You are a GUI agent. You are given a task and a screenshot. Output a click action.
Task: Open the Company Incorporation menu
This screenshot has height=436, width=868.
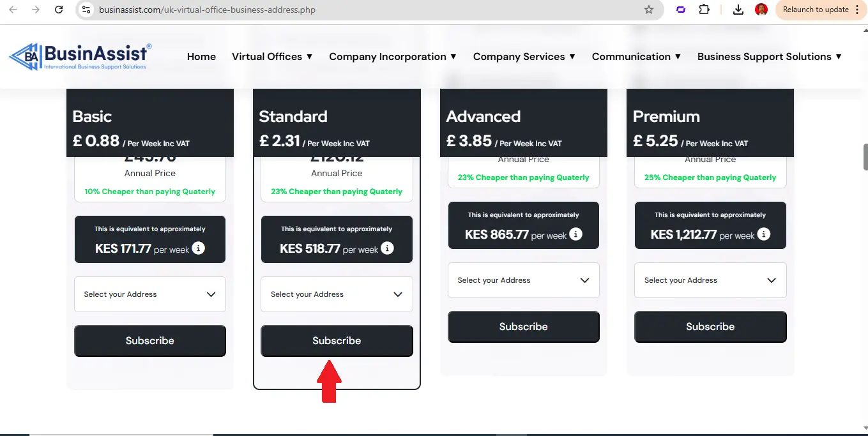tap(392, 57)
